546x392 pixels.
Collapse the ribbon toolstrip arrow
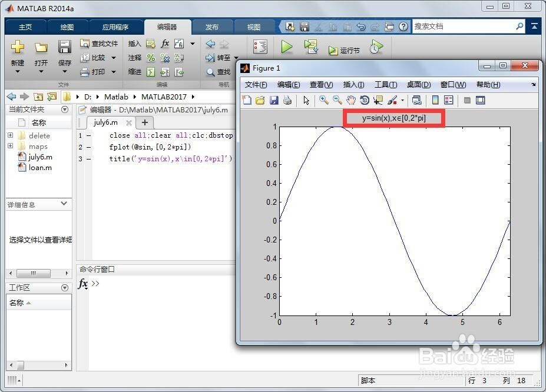pos(534,26)
